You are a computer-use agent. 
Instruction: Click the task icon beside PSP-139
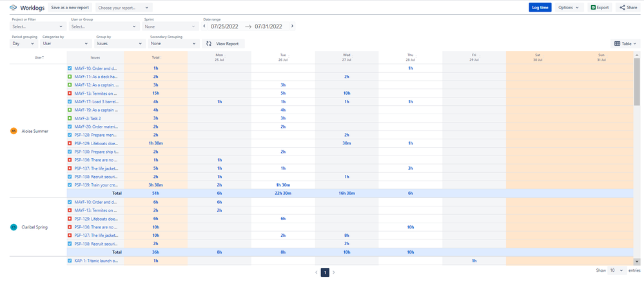[x=70, y=185]
